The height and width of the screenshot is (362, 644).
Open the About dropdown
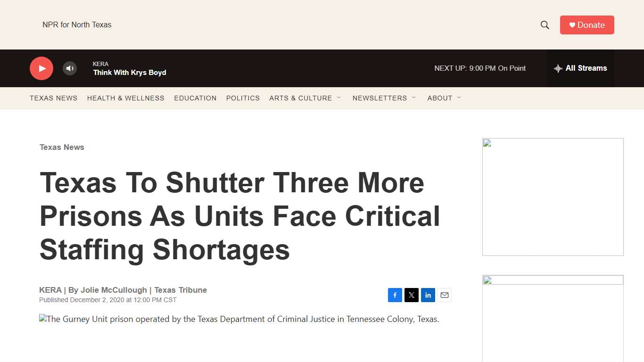click(444, 98)
